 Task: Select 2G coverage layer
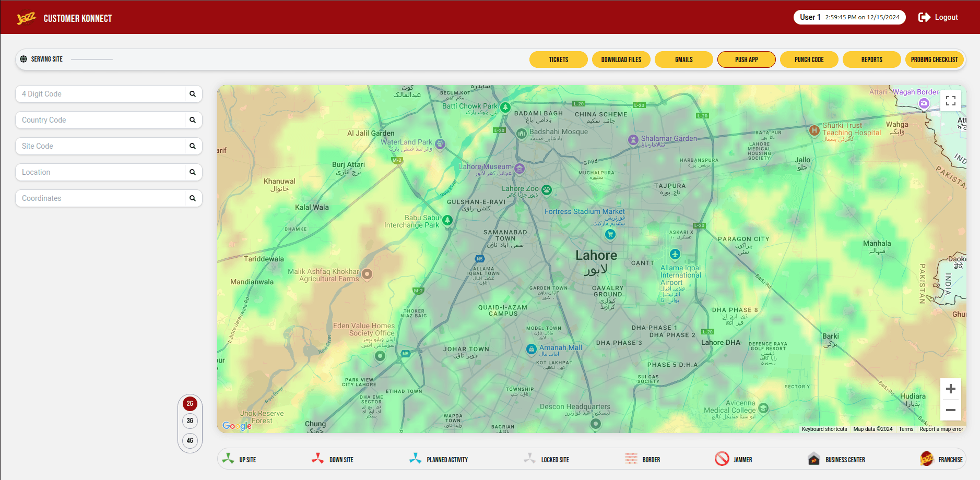point(190,403)
